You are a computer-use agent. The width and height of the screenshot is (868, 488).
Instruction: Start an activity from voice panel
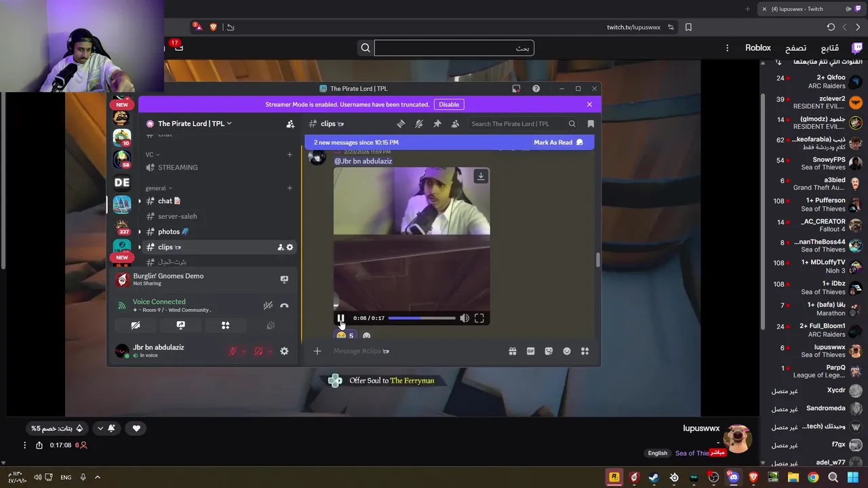click(x=225, y=325)
